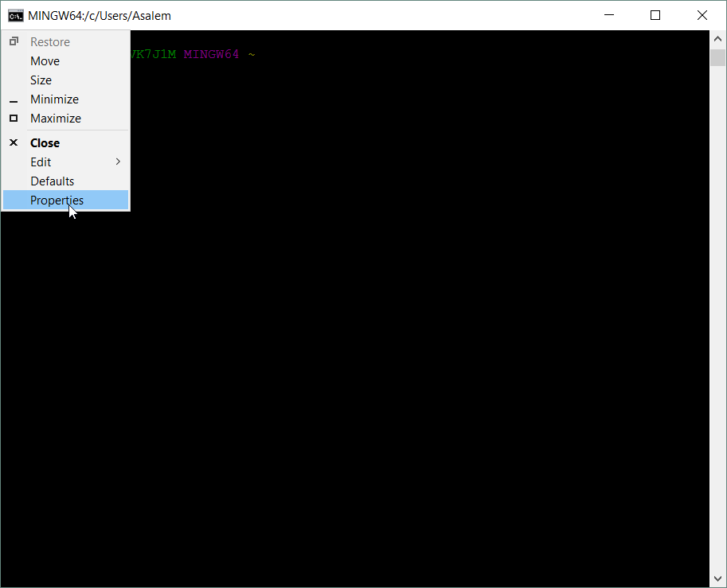Viewport: 727px width, 588px height.
Task: Click the window title MINGW64:/c/Users/Asalem
Action: [x=100, y=16]
